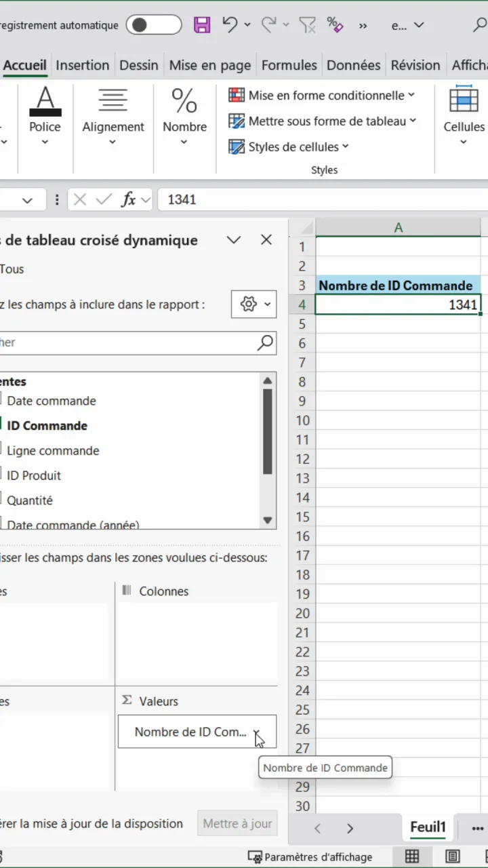Click the field list scroll up arrow
488x868 pixels.
pos(268,380)
